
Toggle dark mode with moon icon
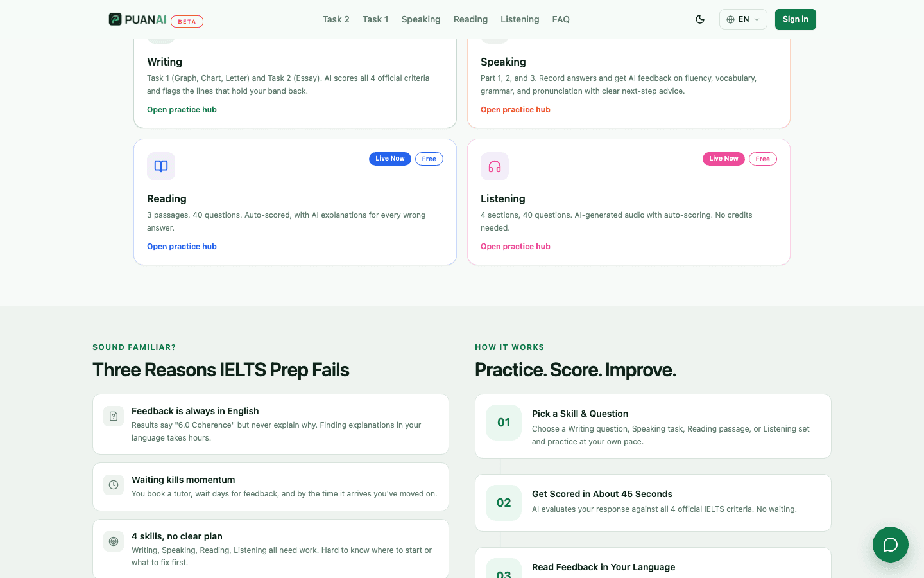(x=700, y=19)
